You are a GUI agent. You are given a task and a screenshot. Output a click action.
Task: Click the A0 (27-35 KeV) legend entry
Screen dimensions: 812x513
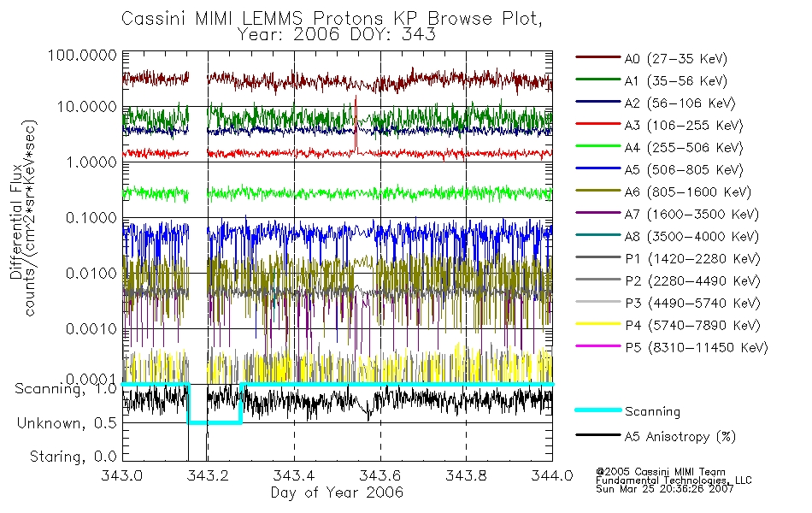pyautogui.click(x=651, y=58)
